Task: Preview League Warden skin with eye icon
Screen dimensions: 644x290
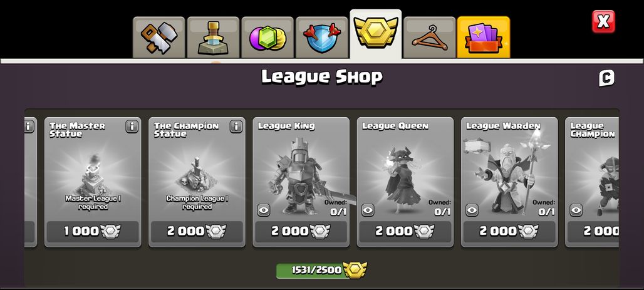Action: tap(472, 210)
